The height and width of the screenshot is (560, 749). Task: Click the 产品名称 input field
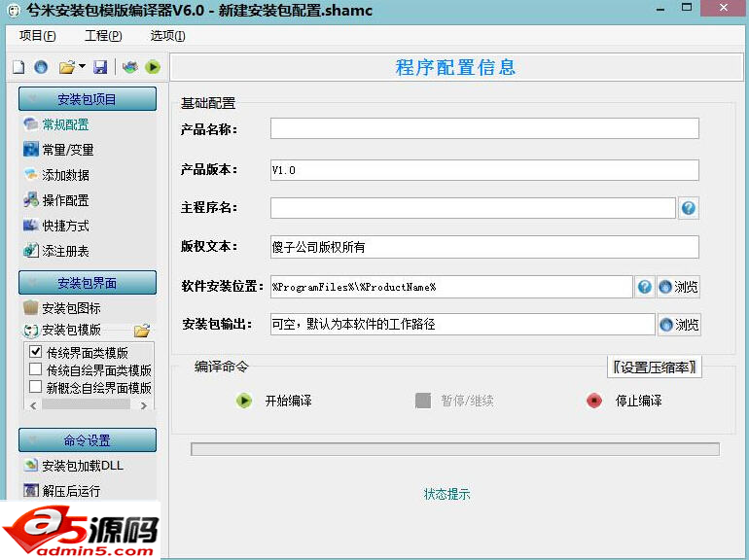point(484,129)
